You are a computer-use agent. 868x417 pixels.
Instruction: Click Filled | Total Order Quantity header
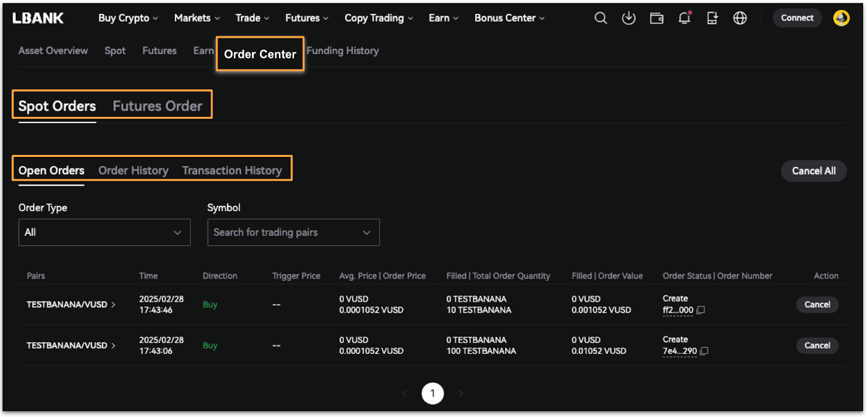pyautogui.click(x=498, y=276)
